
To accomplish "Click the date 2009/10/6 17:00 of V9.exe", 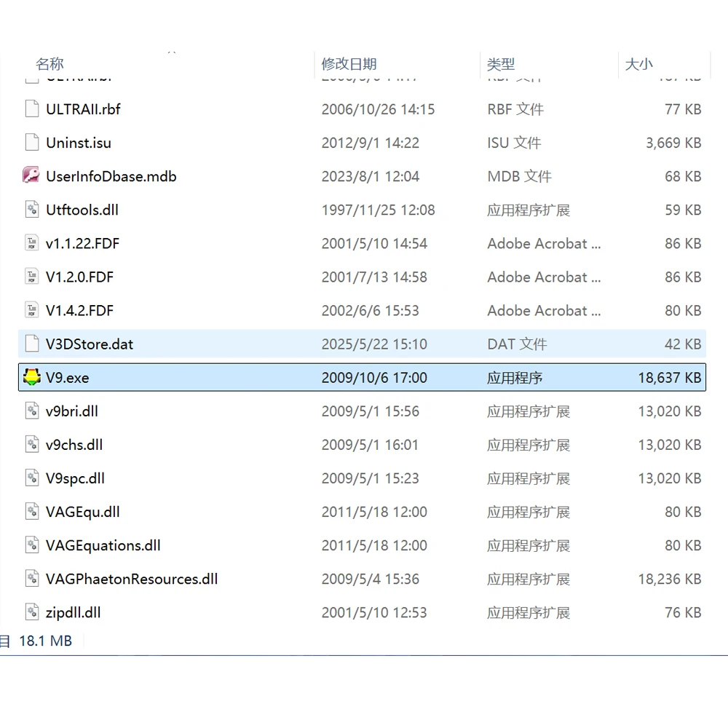I will pyautogui.click(x=374, y=377).
